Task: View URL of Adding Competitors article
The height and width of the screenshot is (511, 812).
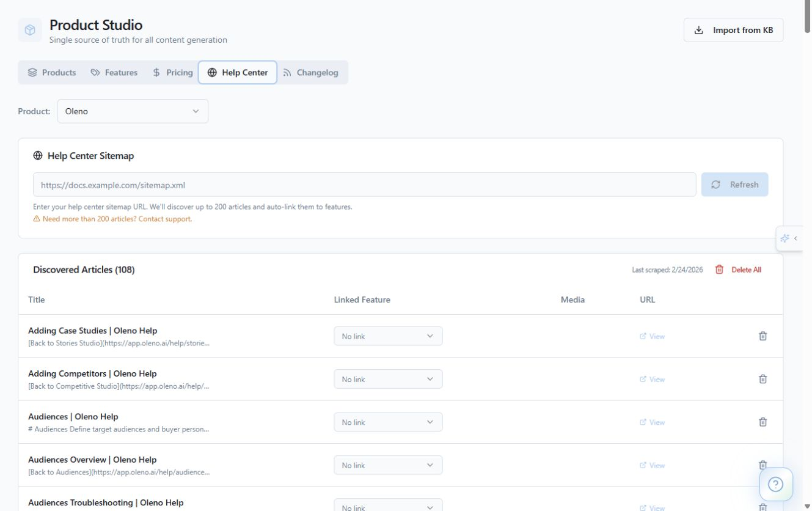Action: (x=652, y=379)
